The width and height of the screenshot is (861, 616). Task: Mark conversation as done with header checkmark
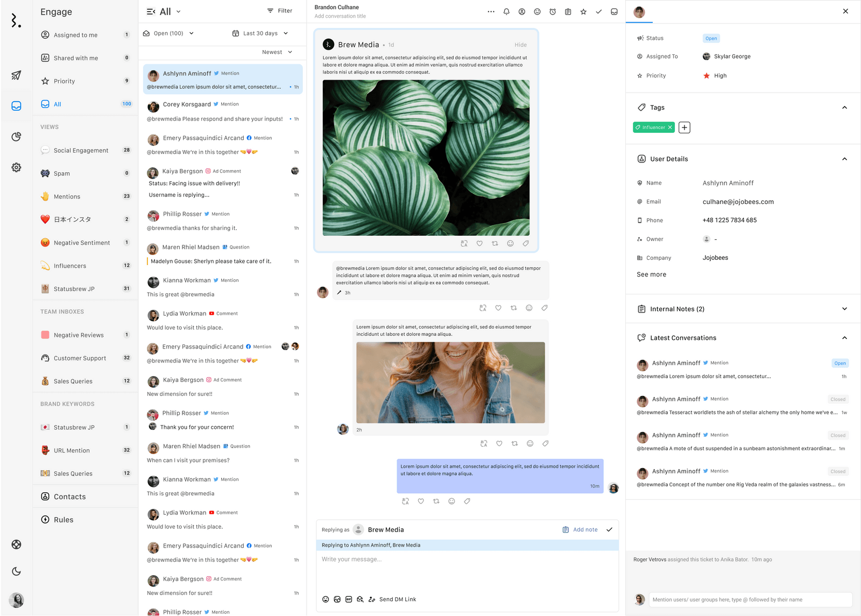tap(598, 12)
